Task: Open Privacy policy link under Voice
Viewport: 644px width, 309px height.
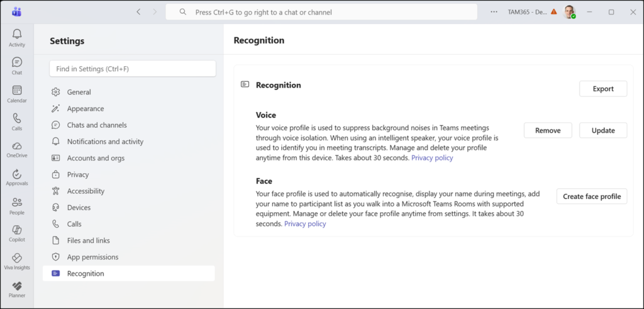Action: tap(432, 158)
